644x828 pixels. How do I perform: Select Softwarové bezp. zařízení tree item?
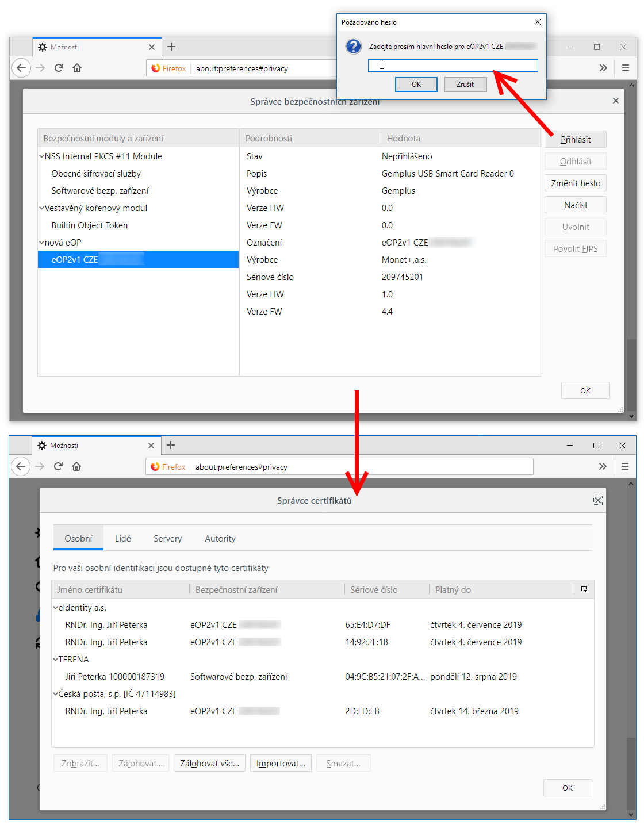click(x=138, y=190)
